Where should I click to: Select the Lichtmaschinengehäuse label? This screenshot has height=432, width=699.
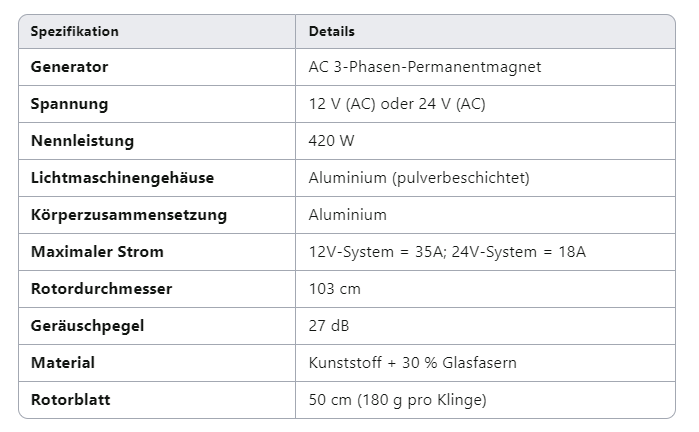point(122,178)
